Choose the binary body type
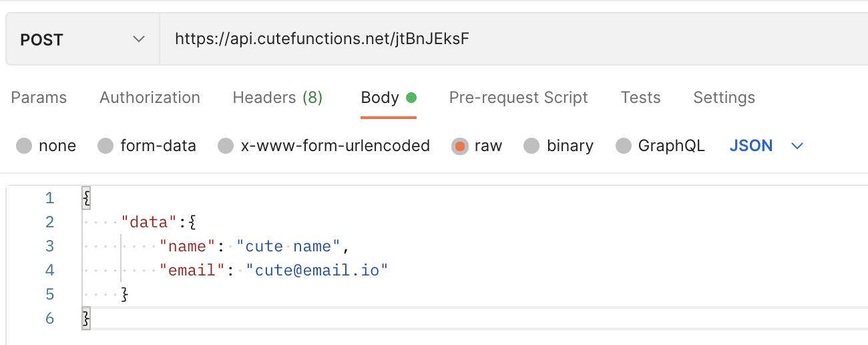This screenshot has height=345, width=868. point(531,146)
